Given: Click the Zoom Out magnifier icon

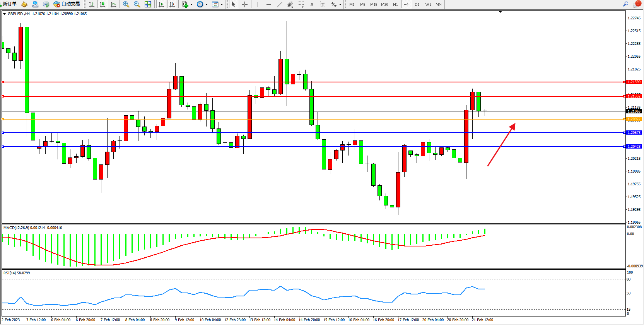Looking at the screenshot, I should [137, 4].
